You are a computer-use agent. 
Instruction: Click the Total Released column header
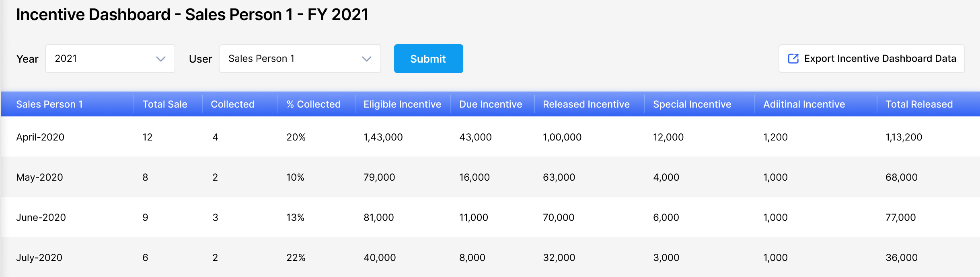click(x=919, y=104)
